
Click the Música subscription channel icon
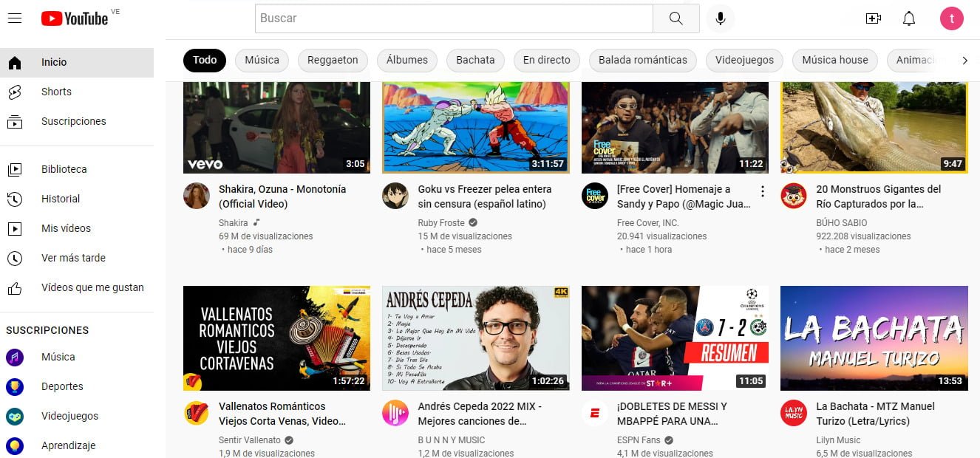tap(15, 357)
